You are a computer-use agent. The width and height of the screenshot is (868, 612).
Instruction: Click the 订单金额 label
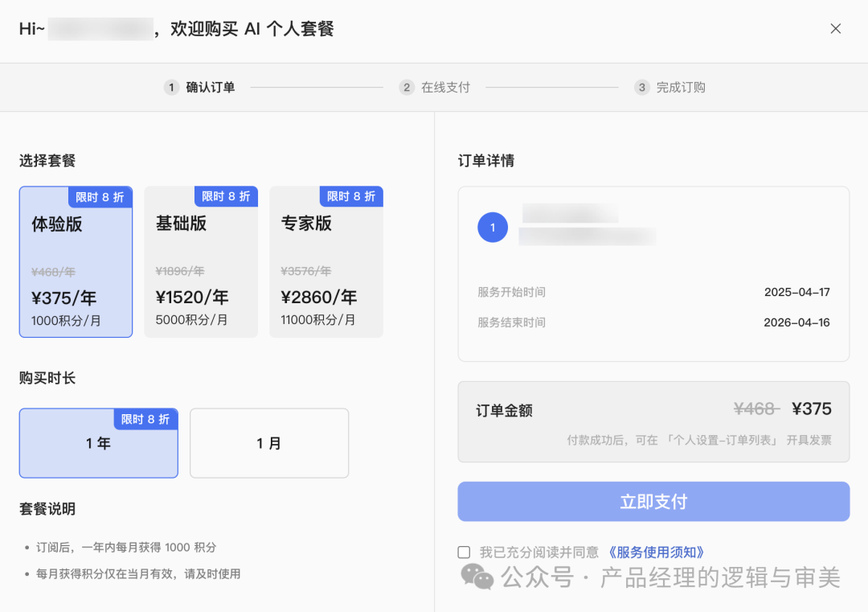click(x=504, y=410)
